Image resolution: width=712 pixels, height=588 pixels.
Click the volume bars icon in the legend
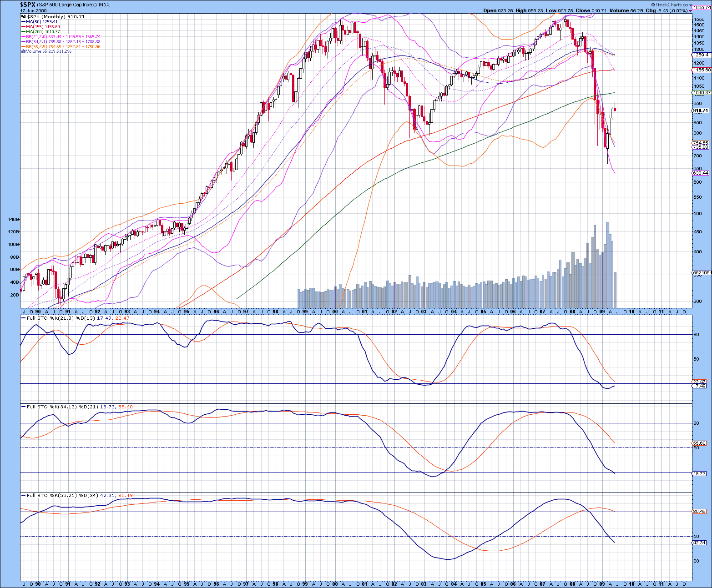coord(24,51)
